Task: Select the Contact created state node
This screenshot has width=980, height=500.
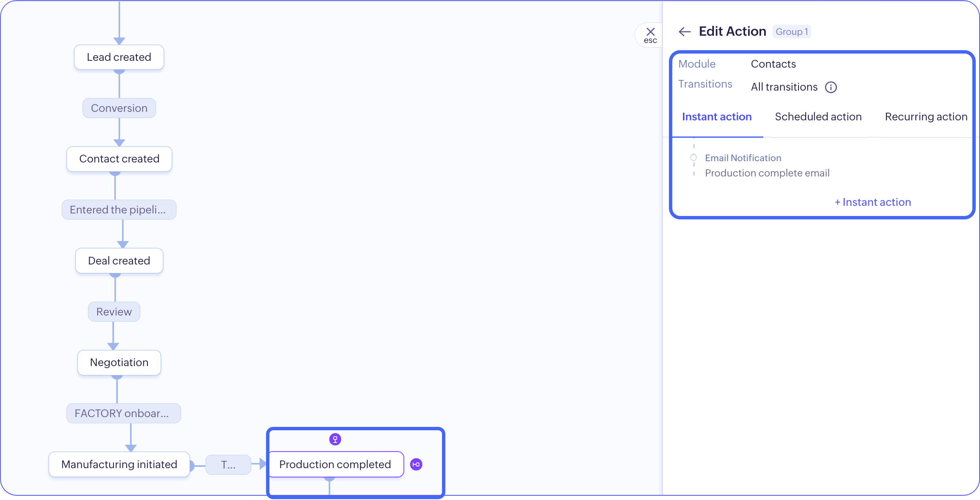Action: coord(119,159)
